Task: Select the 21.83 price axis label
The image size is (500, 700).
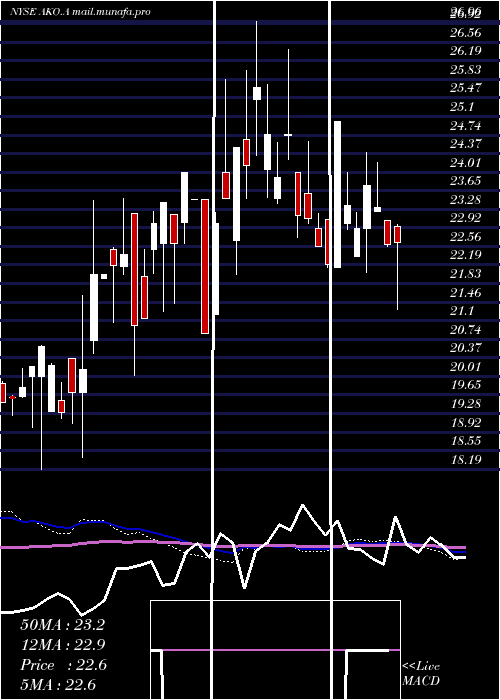Action: click(466, 274)
